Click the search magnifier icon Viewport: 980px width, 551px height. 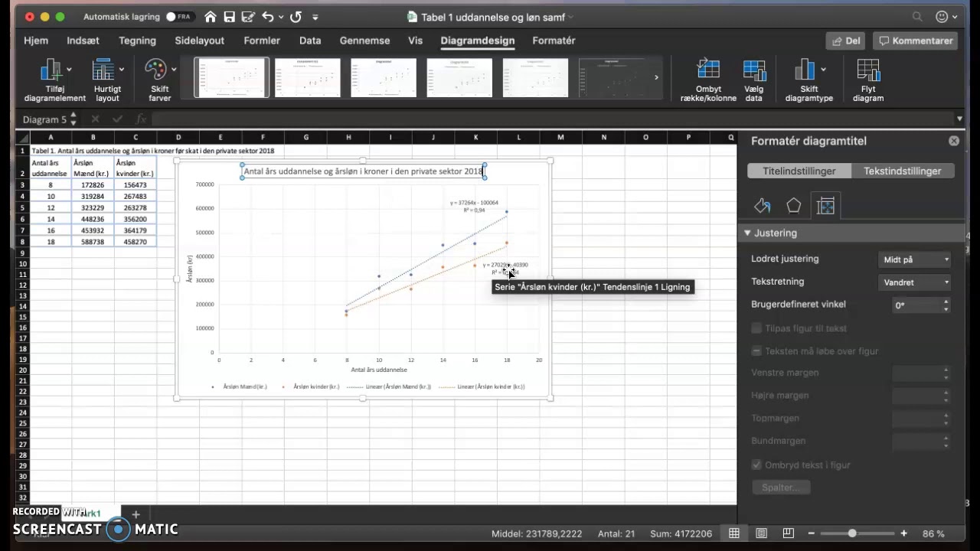[917, 16]
